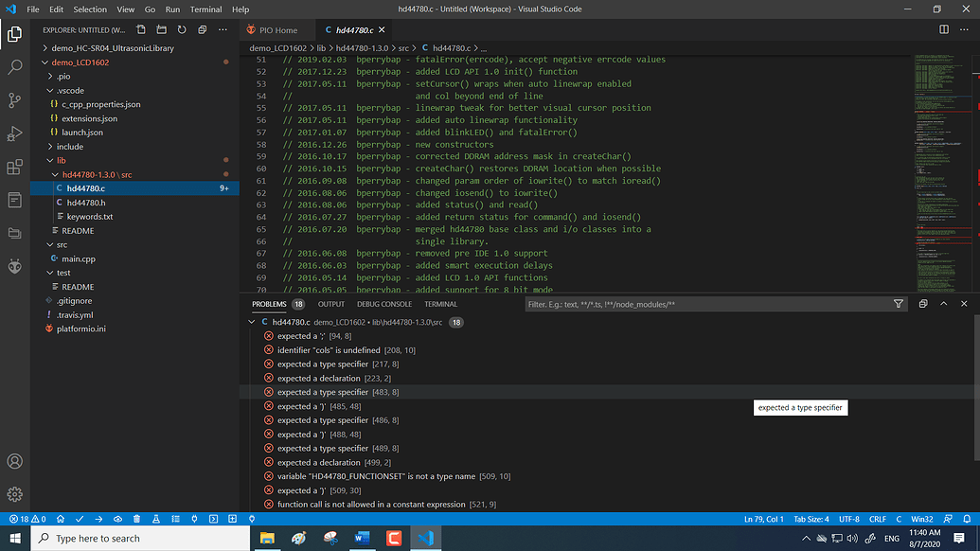The width and height of the screenshot is (980, 551).
Task: Open the File menu
Action: [32, 9]
